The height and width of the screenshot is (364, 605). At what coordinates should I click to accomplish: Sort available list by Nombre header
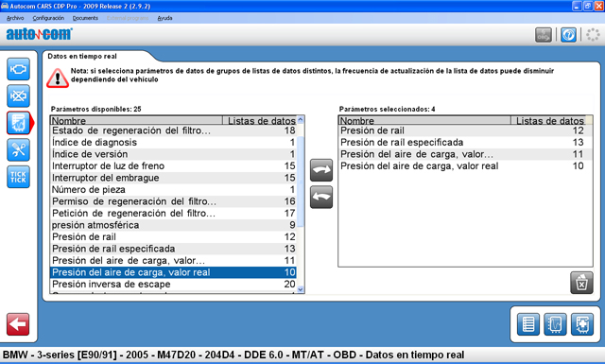(136, 120)
